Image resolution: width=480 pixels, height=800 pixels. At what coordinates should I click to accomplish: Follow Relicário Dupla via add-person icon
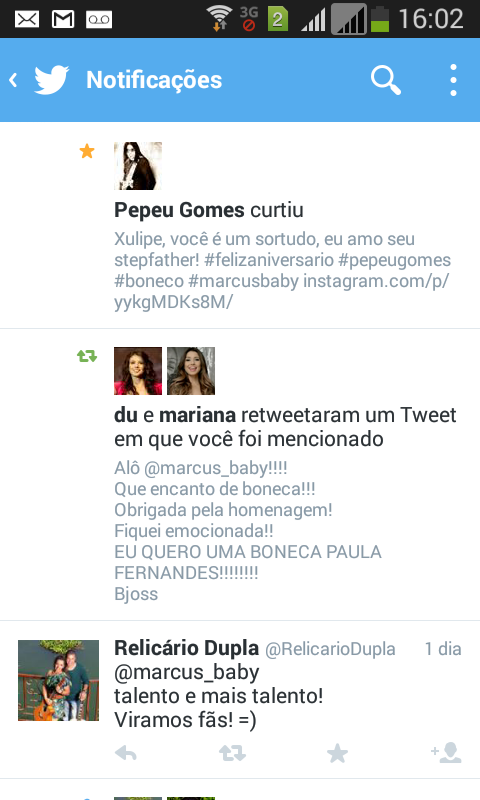pyautogui.click(x=446, y=753)
